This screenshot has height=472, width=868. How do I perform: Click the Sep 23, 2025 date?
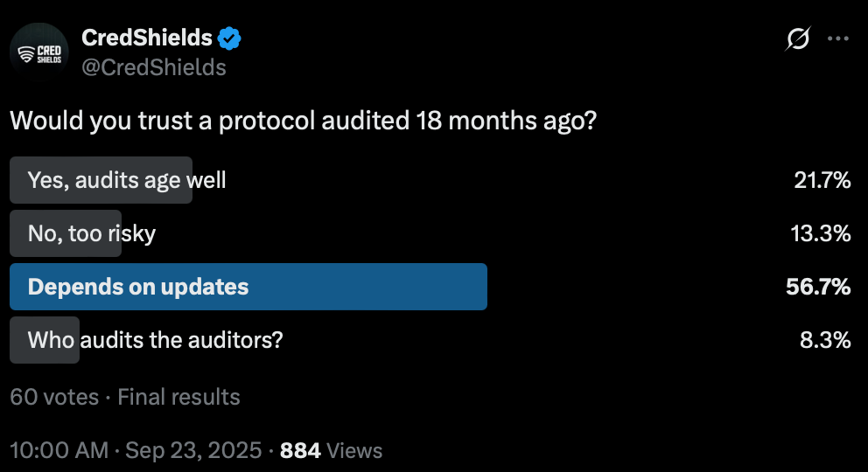point(193,450)
